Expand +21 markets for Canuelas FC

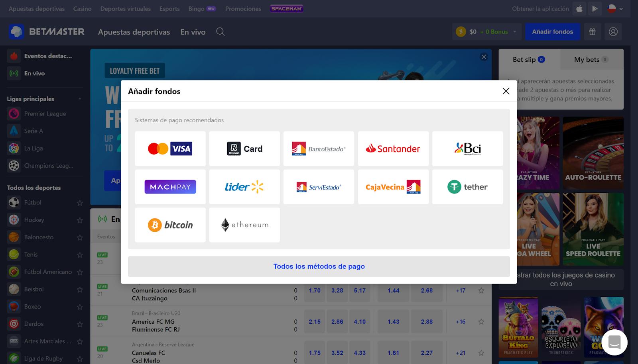461,353
